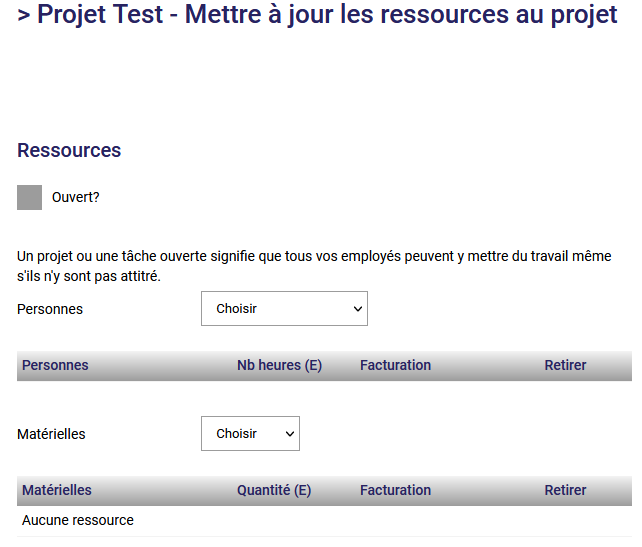Click the Matérielles table column header
642x547 pixels.
pos(57,490)
